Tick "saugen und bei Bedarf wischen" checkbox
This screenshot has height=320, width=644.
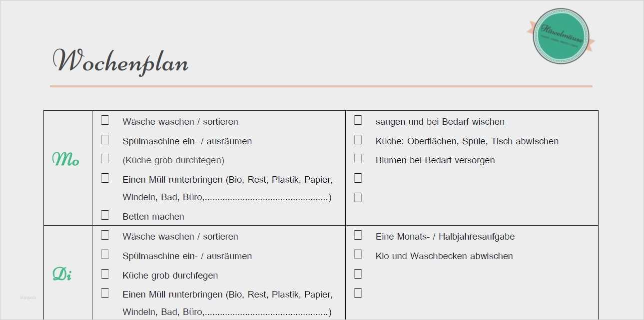358,120
